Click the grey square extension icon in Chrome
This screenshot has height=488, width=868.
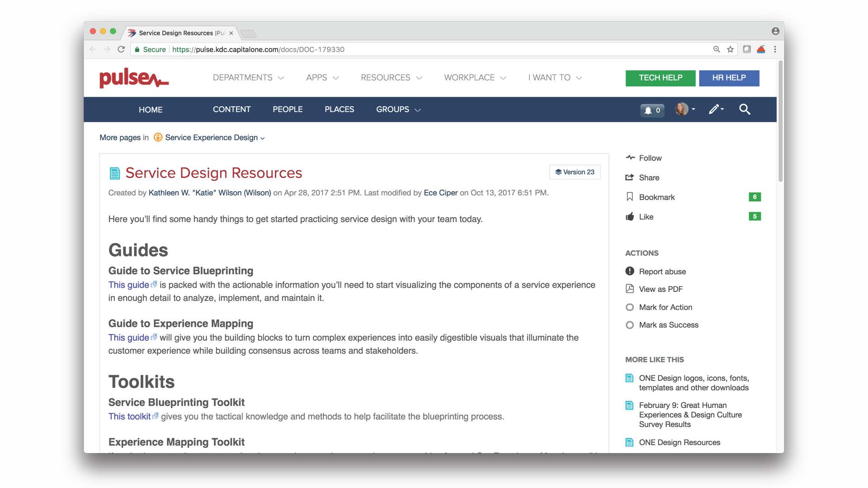click(x=747, y=49)
